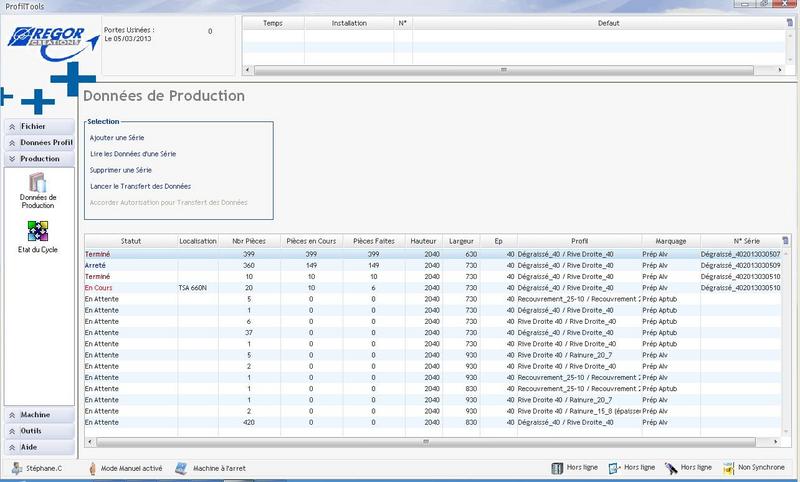Viewport: 800px width, 482px height.
Task: Open the Aide sidebar section
Action: [x=38, y=447]
